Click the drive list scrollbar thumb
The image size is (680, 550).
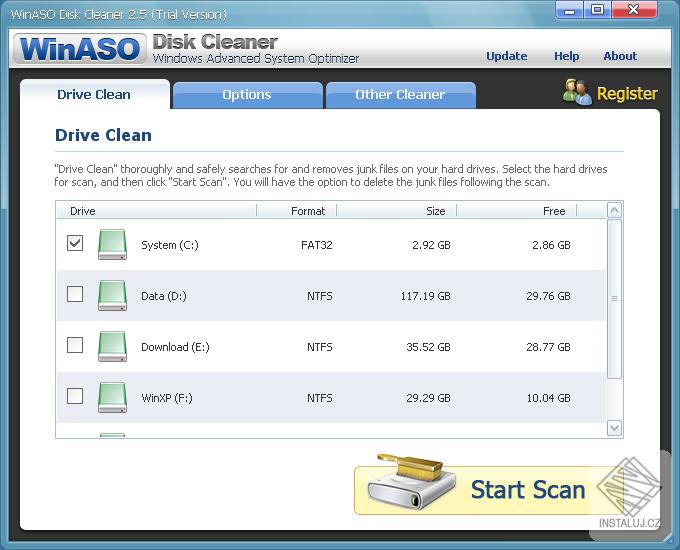tap(614, 298)
